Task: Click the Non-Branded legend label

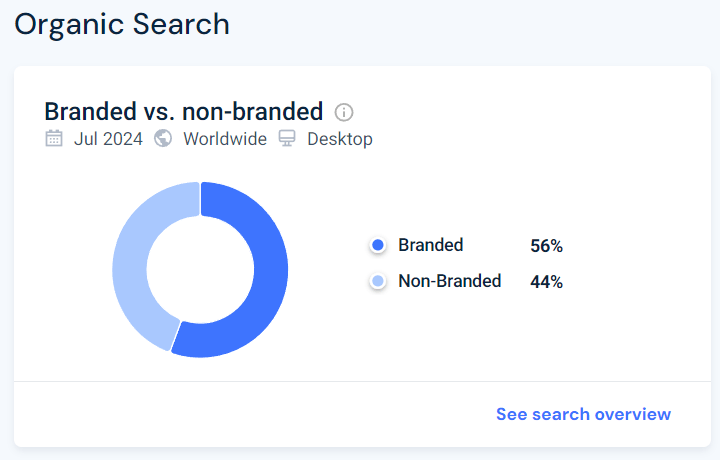Action: pyautogui.click(x=449, y=281)
